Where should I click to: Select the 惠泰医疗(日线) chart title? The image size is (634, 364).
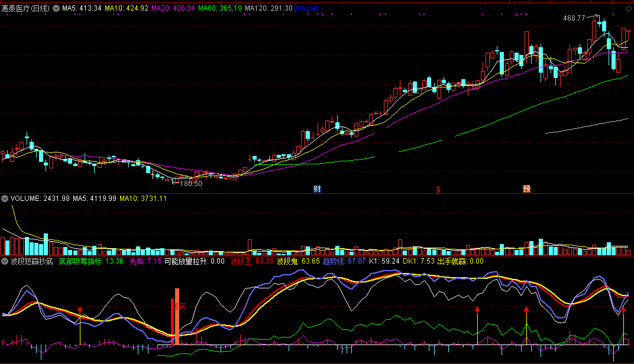click(x=25, y=8)
